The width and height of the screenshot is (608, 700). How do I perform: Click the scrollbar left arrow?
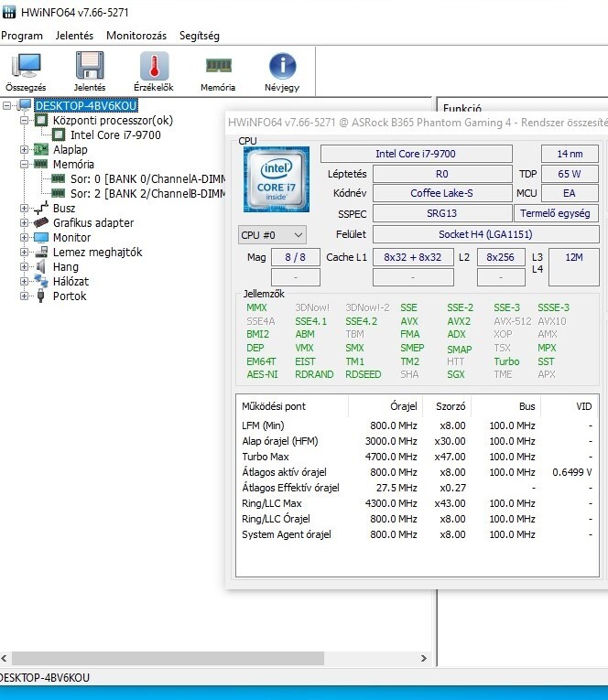click(x=5, y=658)
